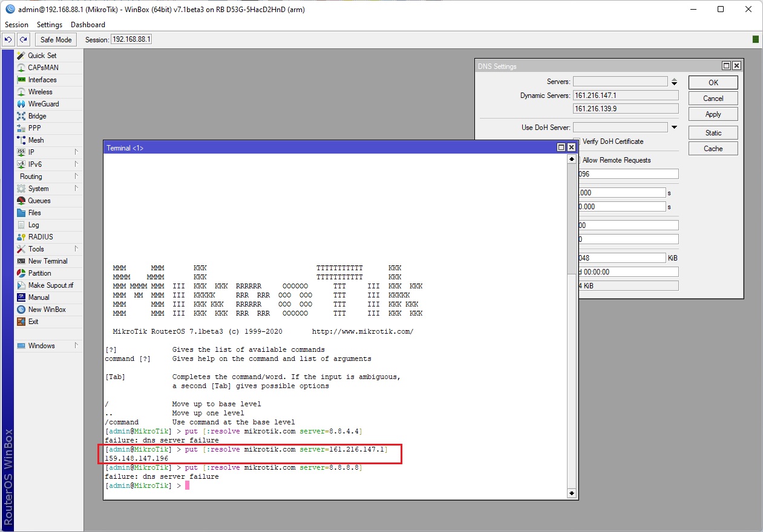
Task: Expand the Routing submenu
Action: [x=47, y=177]
